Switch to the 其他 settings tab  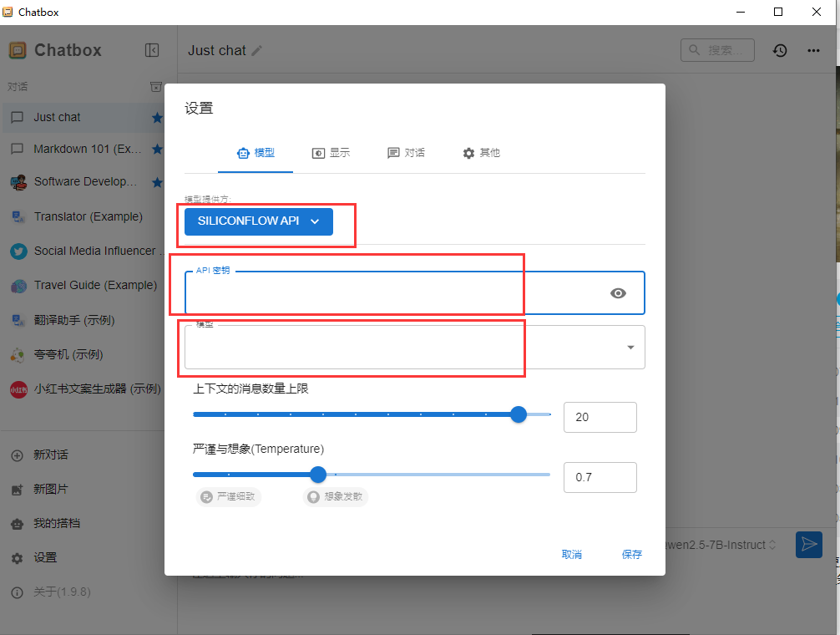tap(481, 153)
